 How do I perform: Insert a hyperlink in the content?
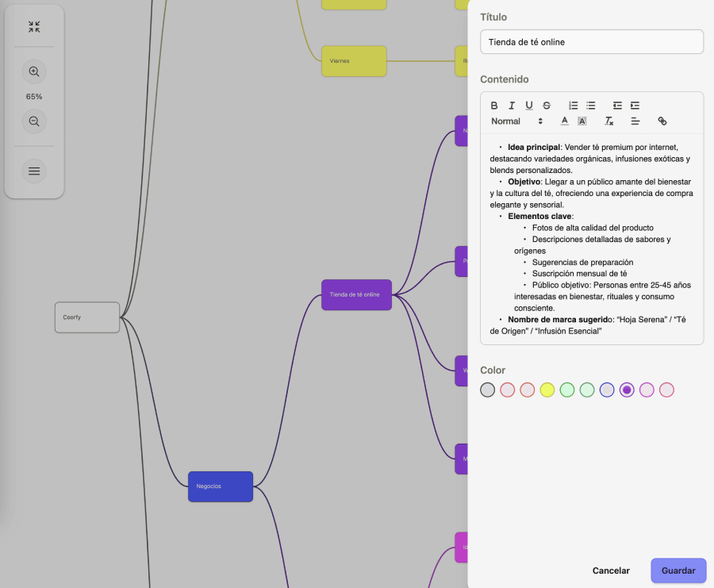click(662, 121)
